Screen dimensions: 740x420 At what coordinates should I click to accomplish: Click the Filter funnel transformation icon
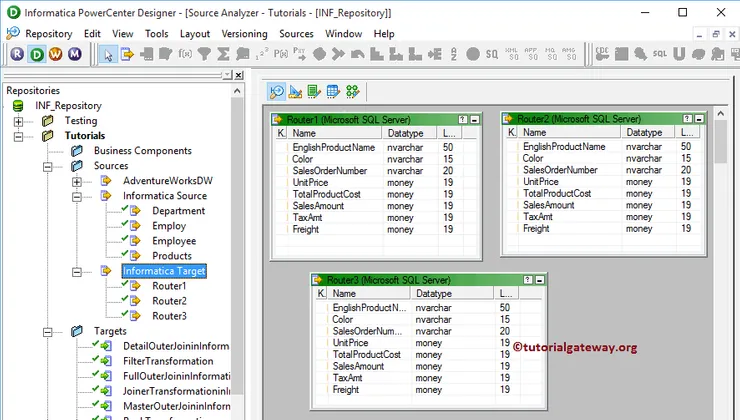204,54
